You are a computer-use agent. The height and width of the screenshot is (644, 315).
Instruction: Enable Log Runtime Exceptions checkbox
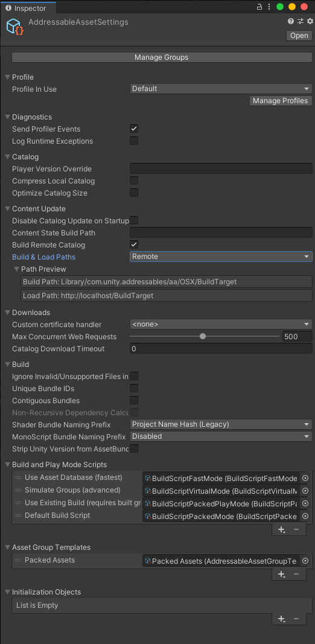click(x=134, y=141)
